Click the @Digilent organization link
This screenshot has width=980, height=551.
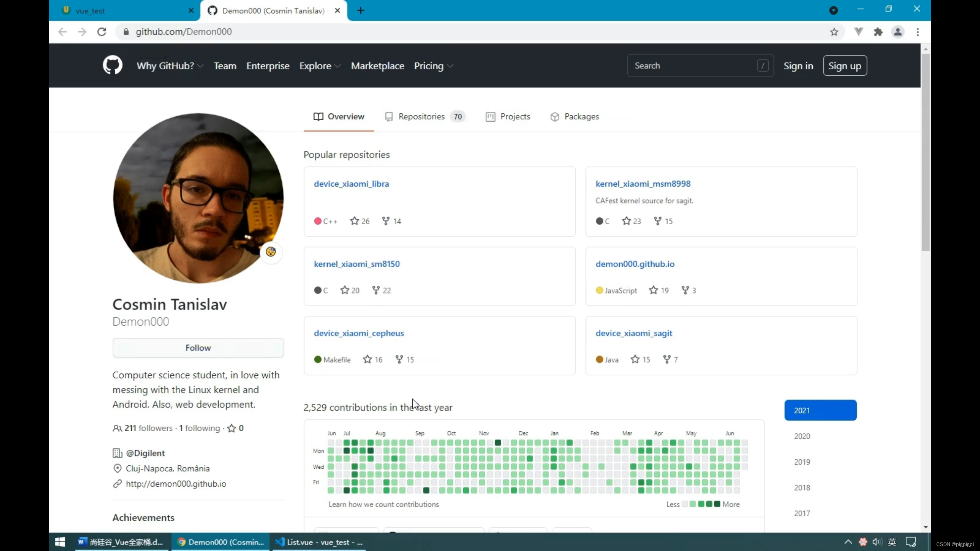(x=145, y=453)
